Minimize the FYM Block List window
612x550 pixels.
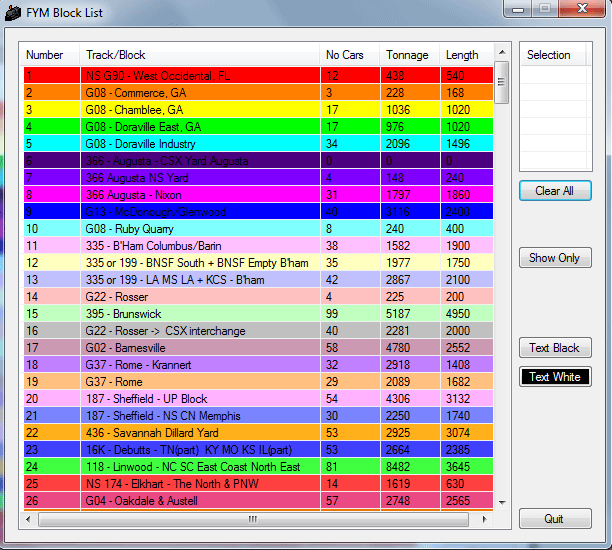point(518,9)
